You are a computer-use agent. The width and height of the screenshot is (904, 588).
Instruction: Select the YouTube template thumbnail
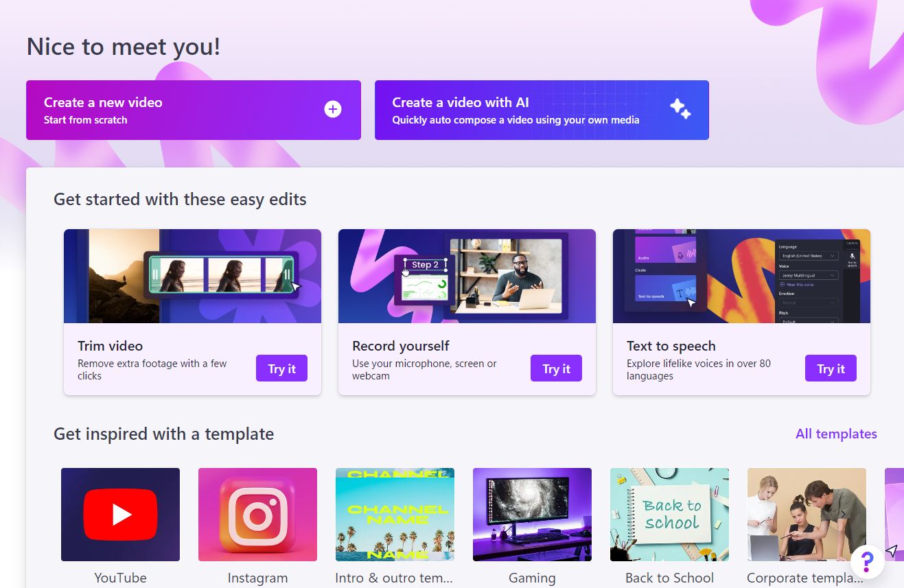tap(120, 515)
